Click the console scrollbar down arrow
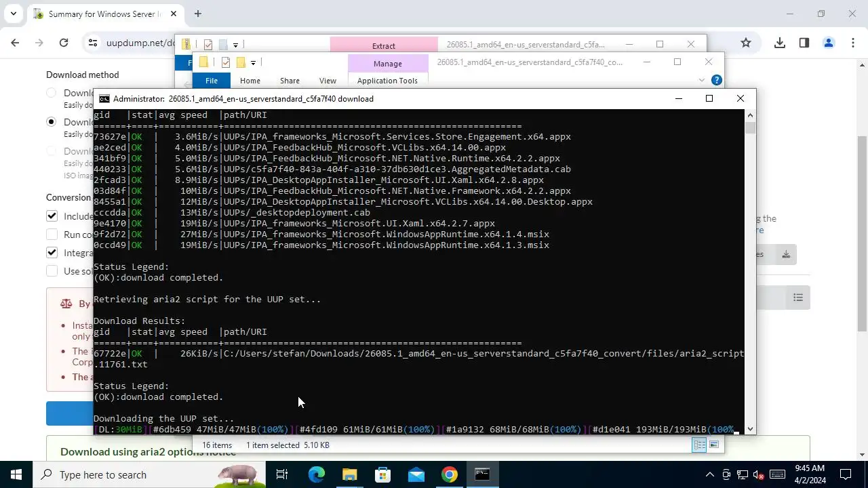 pos(750,429)
